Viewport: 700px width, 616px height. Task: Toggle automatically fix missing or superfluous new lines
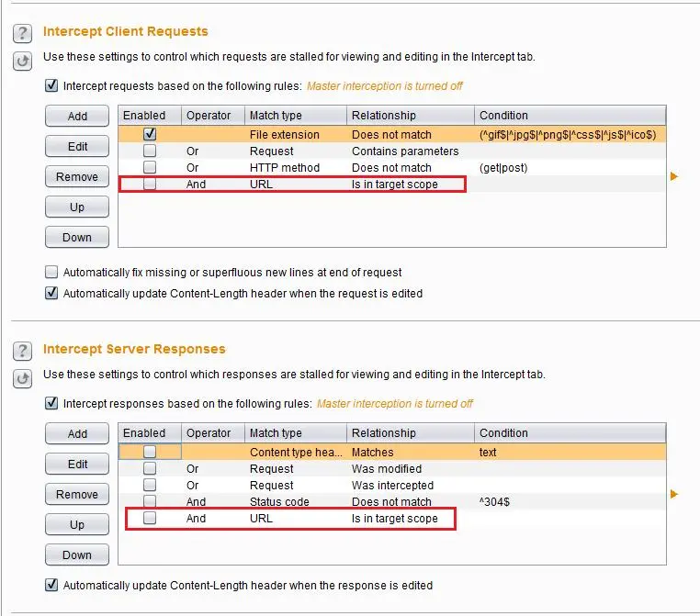tap(51, 272)
